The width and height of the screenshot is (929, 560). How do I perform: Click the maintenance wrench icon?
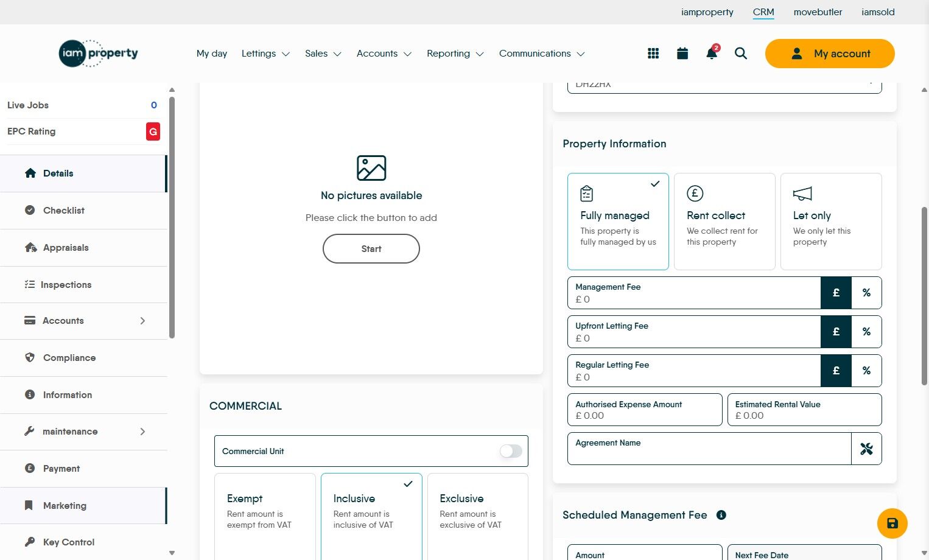29,431
